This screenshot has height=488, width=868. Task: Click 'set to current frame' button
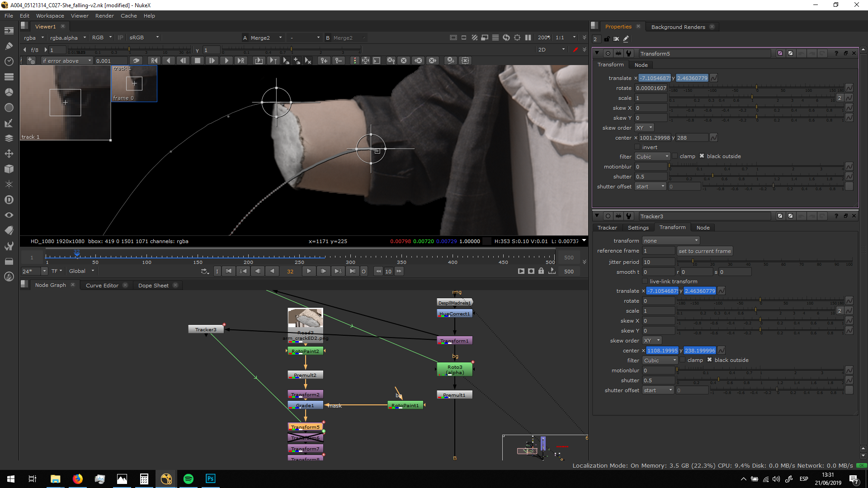(704, 251)
